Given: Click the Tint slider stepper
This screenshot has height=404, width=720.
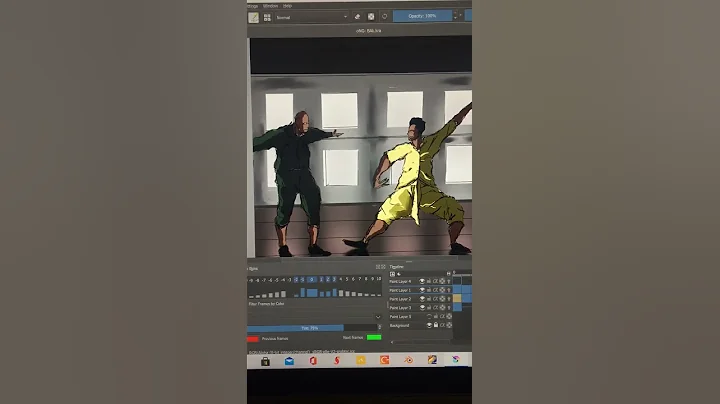Looking at the screenshot, I should (x=379, y=327).
